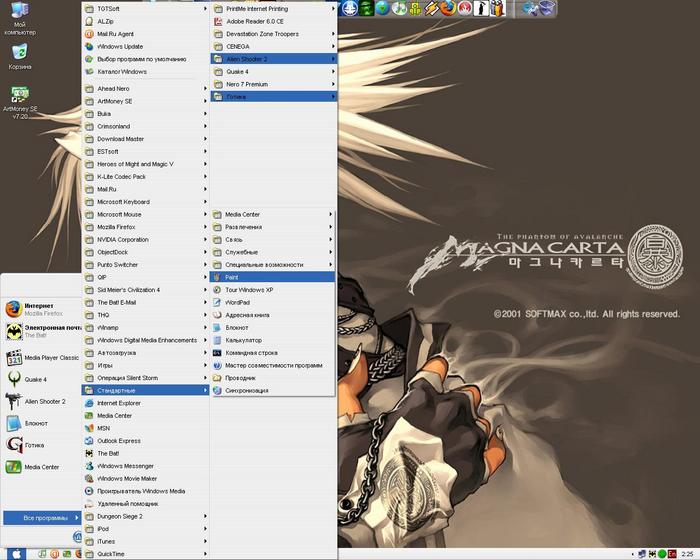
Task: Launch Windows Movie Maker
Action: click(x=146, y=478)
